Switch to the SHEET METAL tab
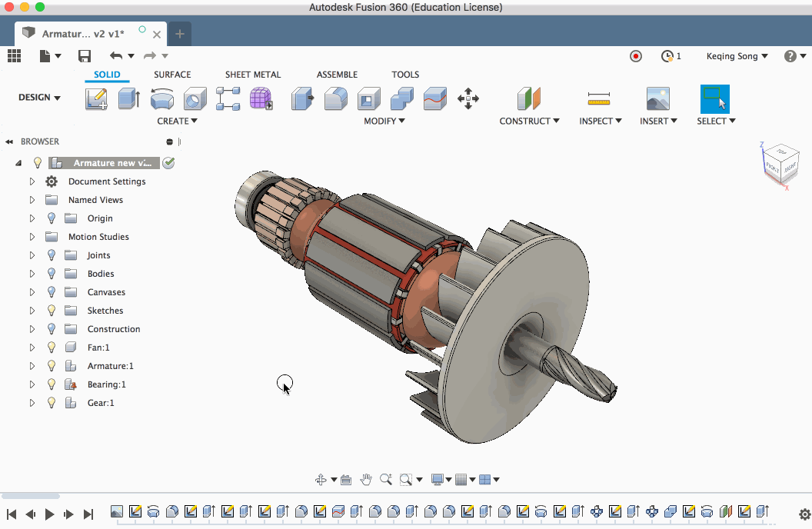 pyautogui.click(x=253, y=75)
